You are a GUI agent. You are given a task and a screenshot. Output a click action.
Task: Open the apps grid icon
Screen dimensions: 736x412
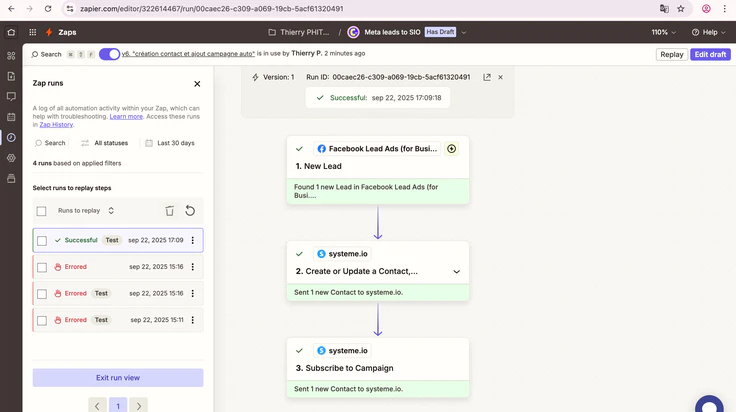point(32,32)
